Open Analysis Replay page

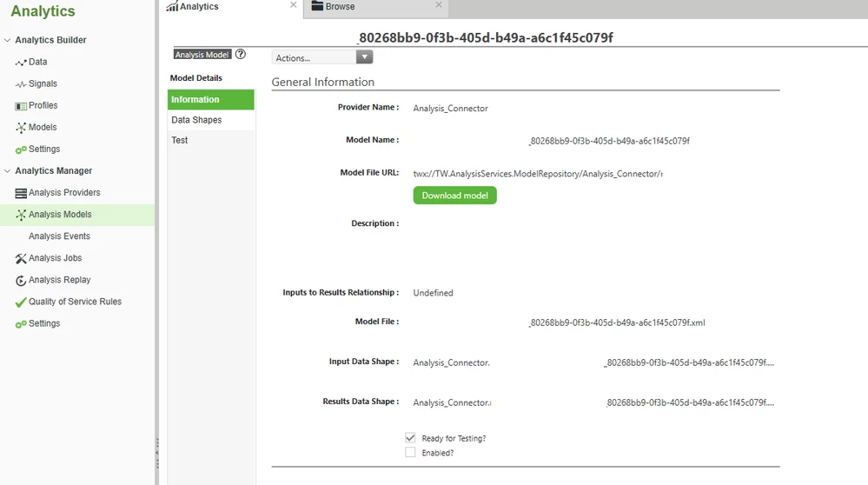pyautogui.click(x=60, y=280)
